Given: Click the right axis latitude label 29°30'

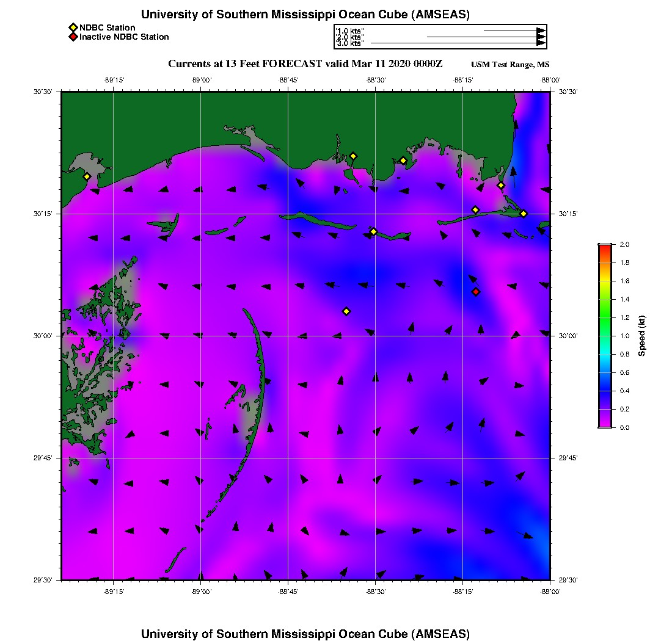Looking at the screenshot, I should [x=568, y=580].
